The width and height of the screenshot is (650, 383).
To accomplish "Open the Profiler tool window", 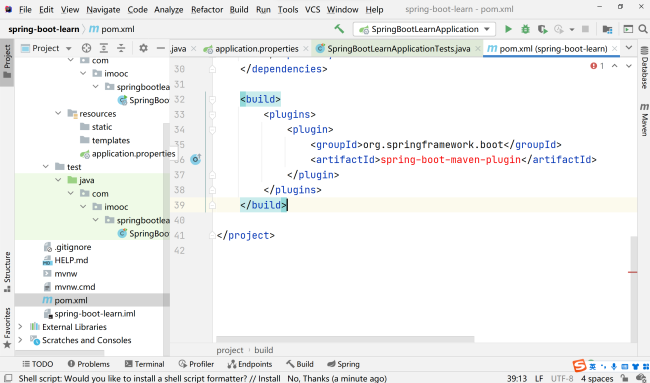I will point(196,364).
